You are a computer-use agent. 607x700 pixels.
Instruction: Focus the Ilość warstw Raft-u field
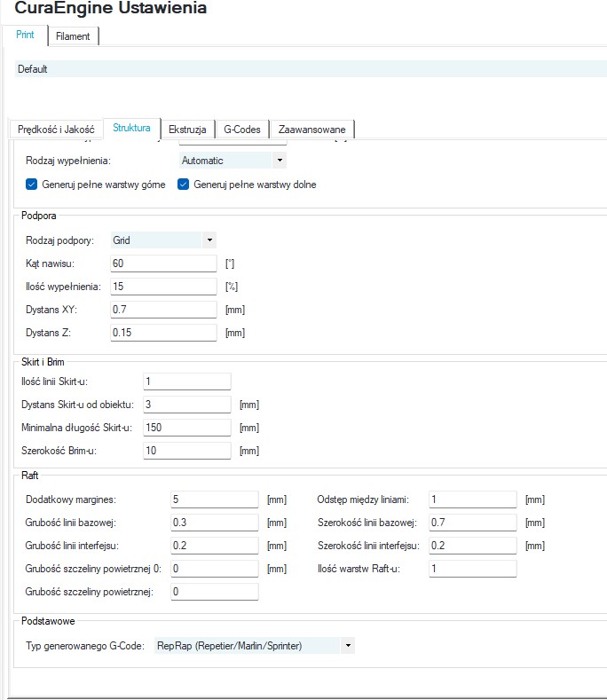click(473, 569)
